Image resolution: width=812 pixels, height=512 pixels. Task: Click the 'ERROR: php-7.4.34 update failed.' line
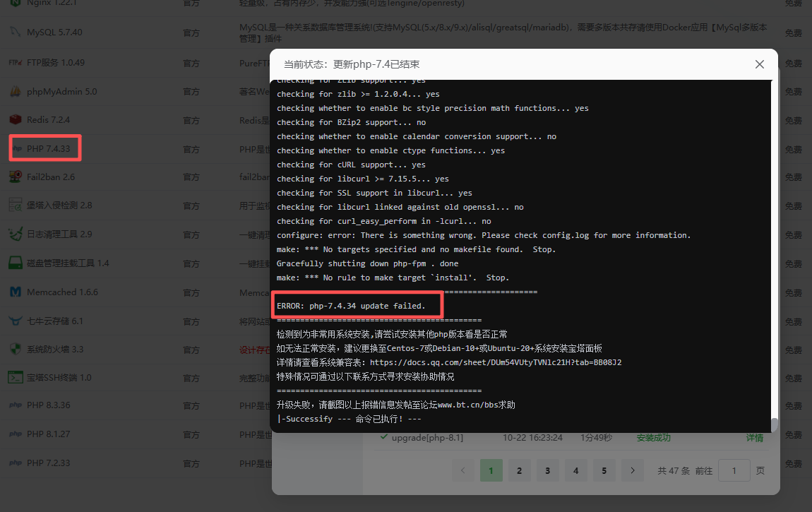(x=351, y=306)
